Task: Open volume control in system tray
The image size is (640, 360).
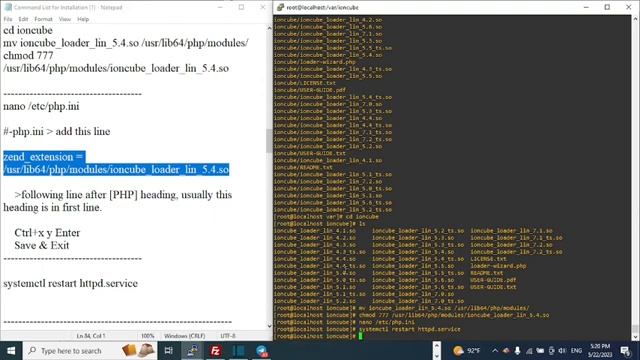Action: tap(562, 351)
